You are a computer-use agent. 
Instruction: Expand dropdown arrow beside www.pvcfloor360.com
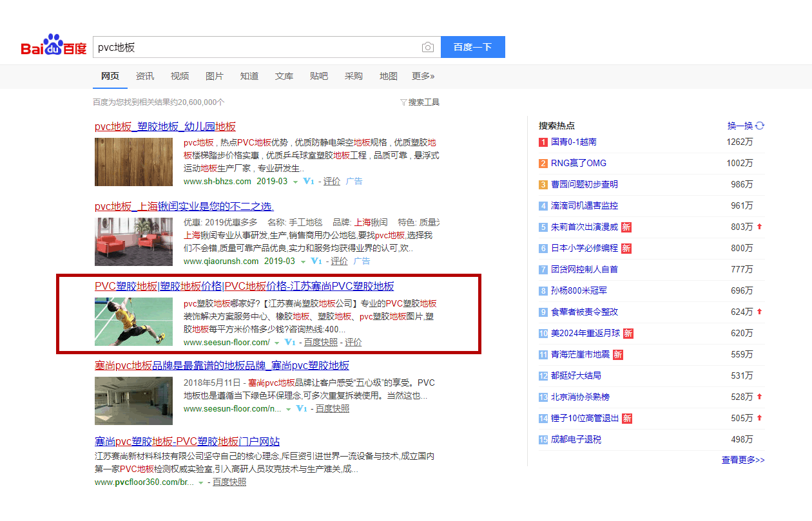[200, 482]
